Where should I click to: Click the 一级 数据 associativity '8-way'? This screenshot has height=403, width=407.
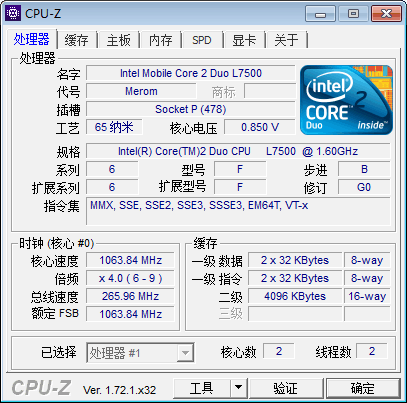[x=367, y=260]
